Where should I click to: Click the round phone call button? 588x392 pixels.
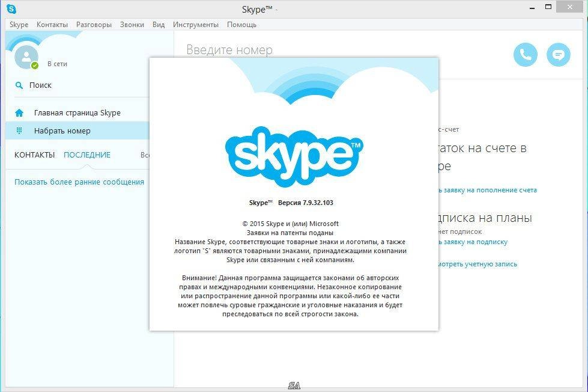coord(525,55)
